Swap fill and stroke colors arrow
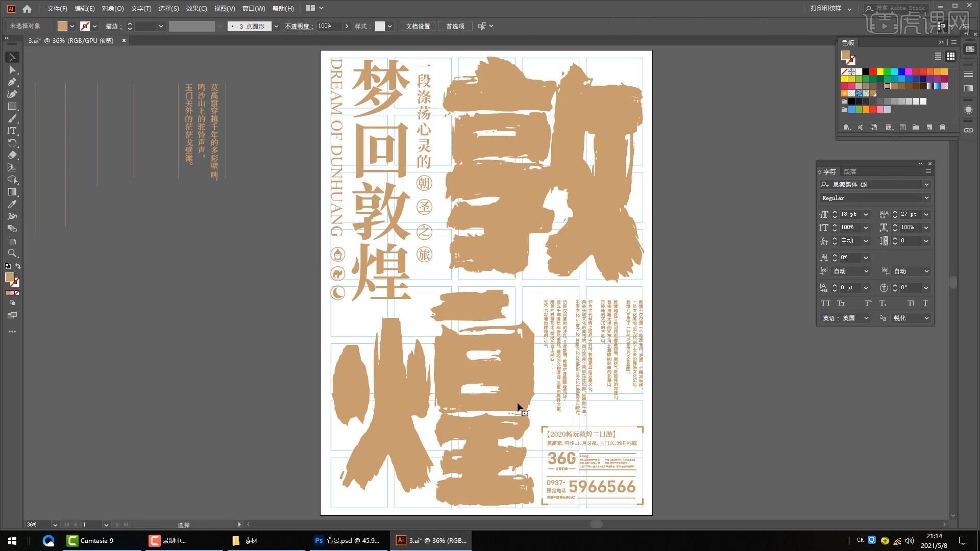Screen dimensions: 980x551 pyautogui.click(x=18, y=266)
